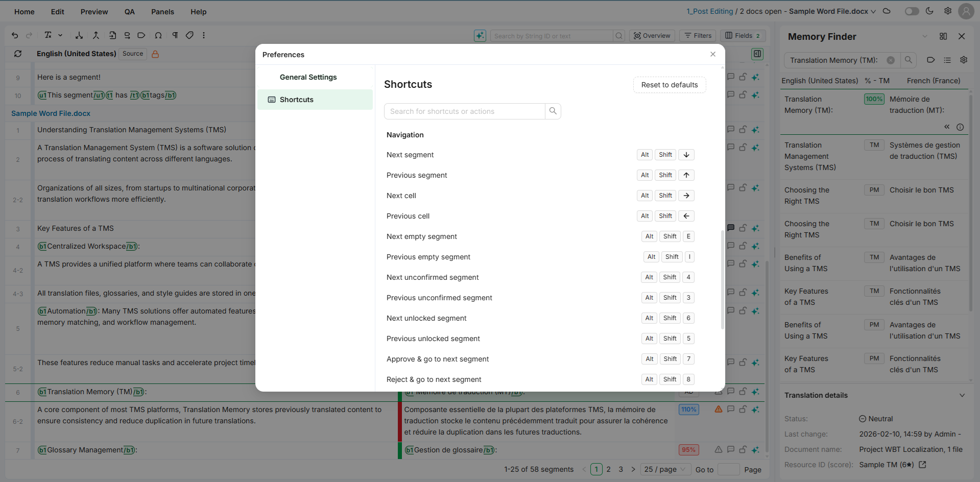Image resolution: width=980 pixels, height=482 pixels.
Task: Switch to dark mode with the moon icon
Action: pyautogui.click(x=929, y=11)
